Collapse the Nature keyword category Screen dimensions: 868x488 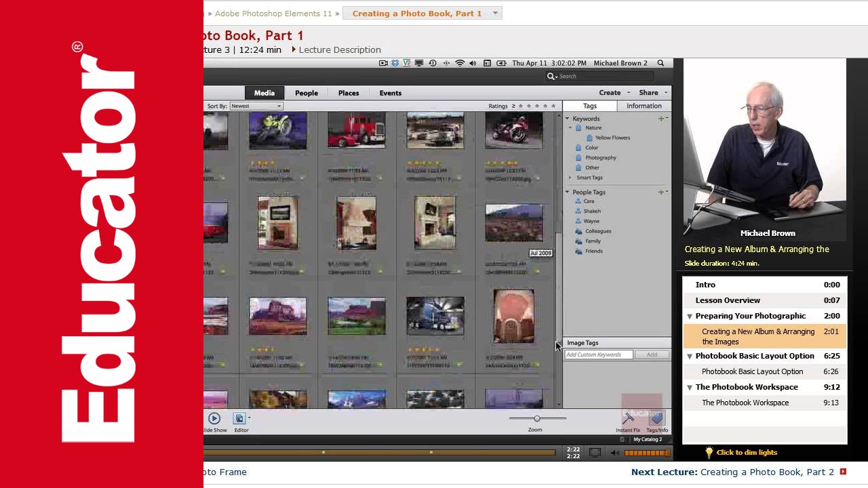570,127
